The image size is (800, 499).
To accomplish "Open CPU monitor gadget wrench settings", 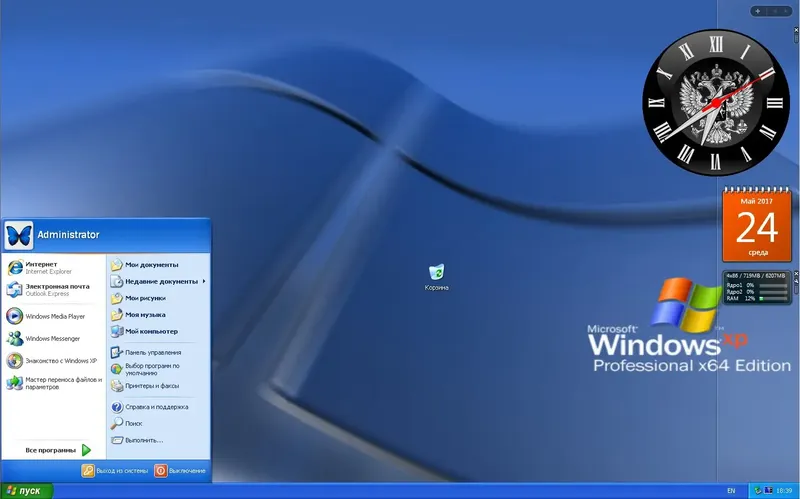I will (796, 280).
